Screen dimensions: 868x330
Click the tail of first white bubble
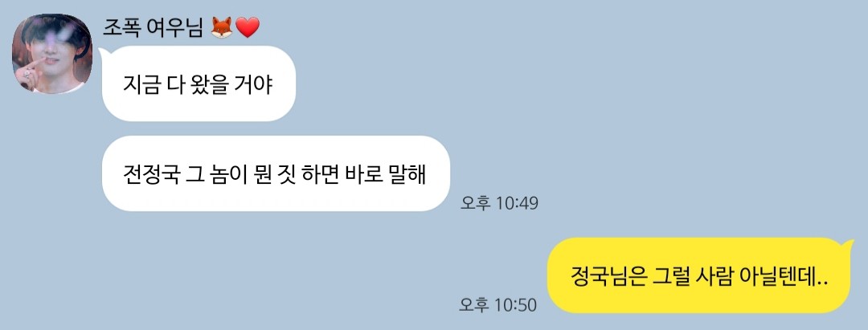coord(104,52)
